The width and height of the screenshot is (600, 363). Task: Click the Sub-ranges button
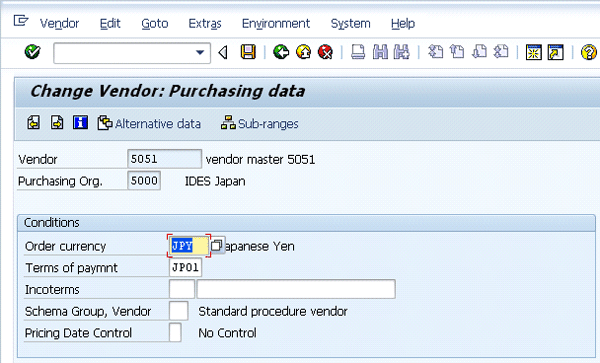tap(259, 124)
